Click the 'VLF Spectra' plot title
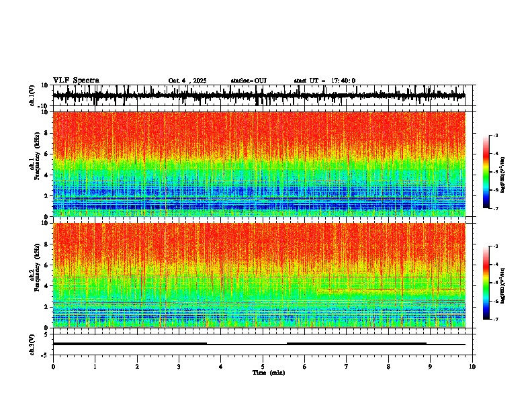 point(76,81)
